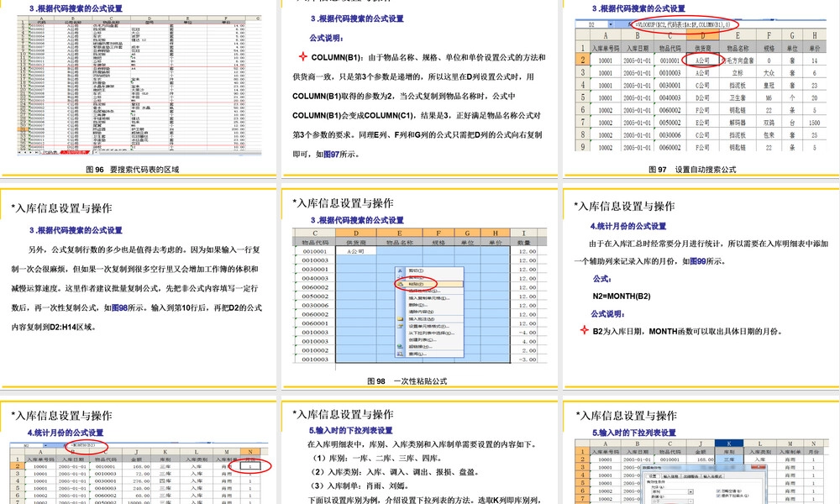Switch to 设置 tab in validation dialog
Screen dimensions: 840x504
point(653,475)
